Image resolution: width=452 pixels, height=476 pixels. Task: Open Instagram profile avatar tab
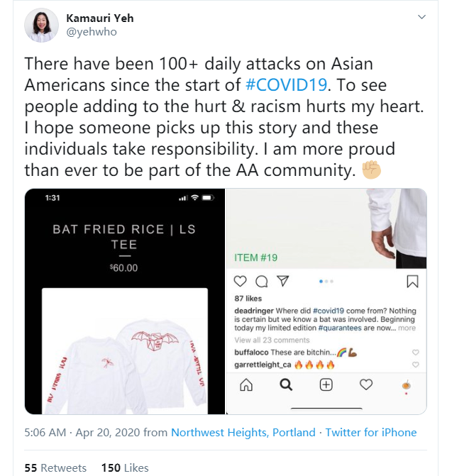pyautogui.click(x=407, y=384)
